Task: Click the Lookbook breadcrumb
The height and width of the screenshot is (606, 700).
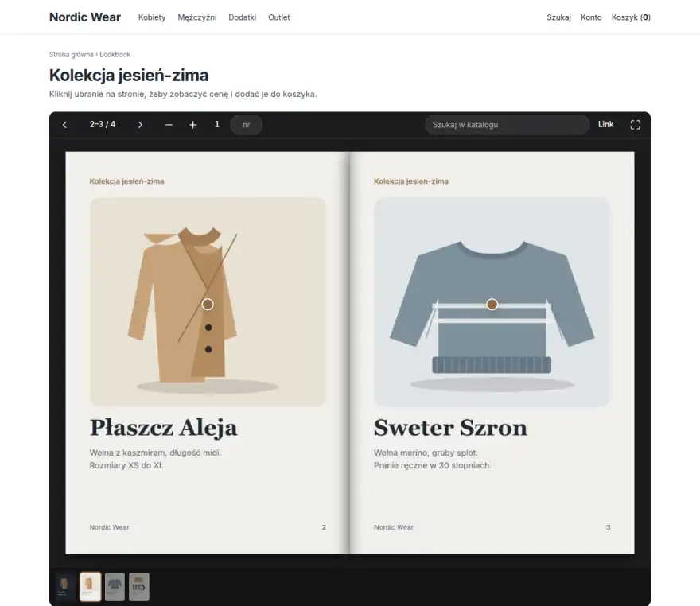Action: pos(115,54)
